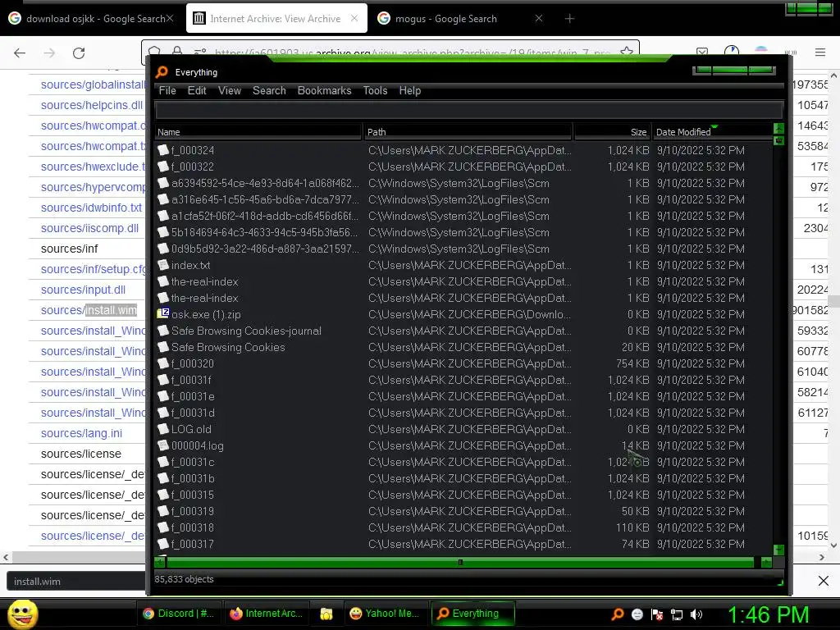Switch to Discord taskbar button

point(177,614)
